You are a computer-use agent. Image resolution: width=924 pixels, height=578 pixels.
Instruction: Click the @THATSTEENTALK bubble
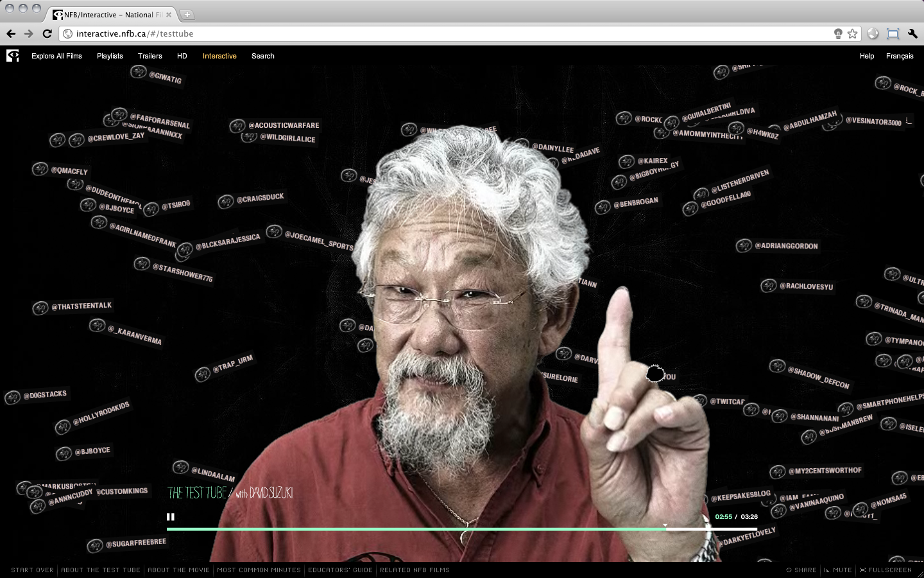tap(73, 307)
